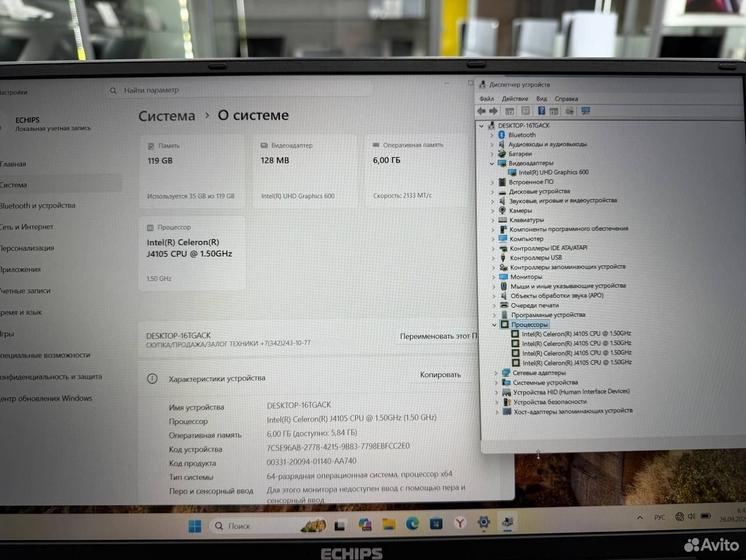
Task: Click the Клавиатуры keyboard icon
Action: click(502, 220)
